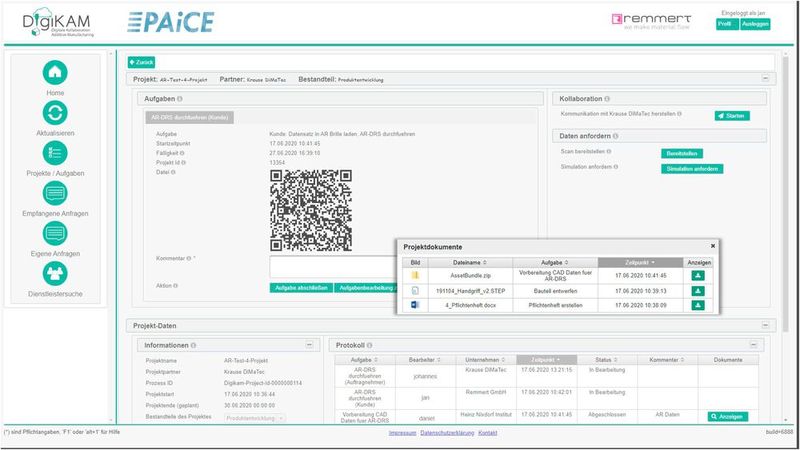Click the main content vertical scrollbar
This screenshot has height=450, width=800.
(x=786, y=194)
